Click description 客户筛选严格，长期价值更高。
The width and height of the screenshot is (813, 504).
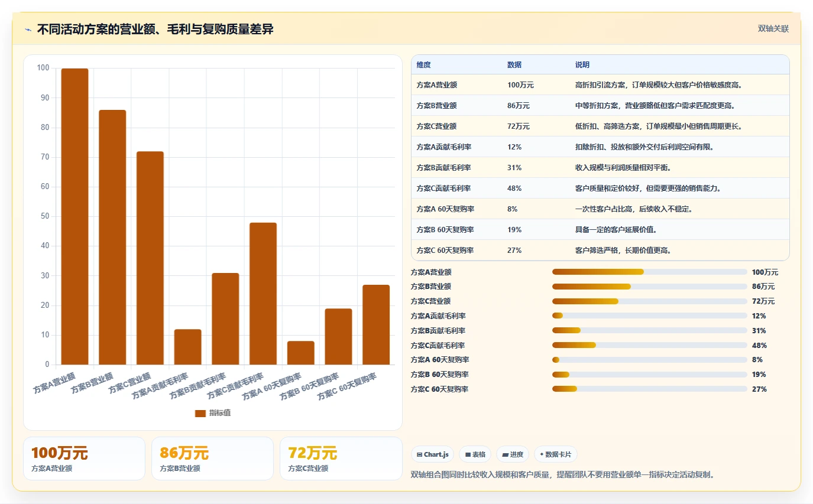point(623,251)
